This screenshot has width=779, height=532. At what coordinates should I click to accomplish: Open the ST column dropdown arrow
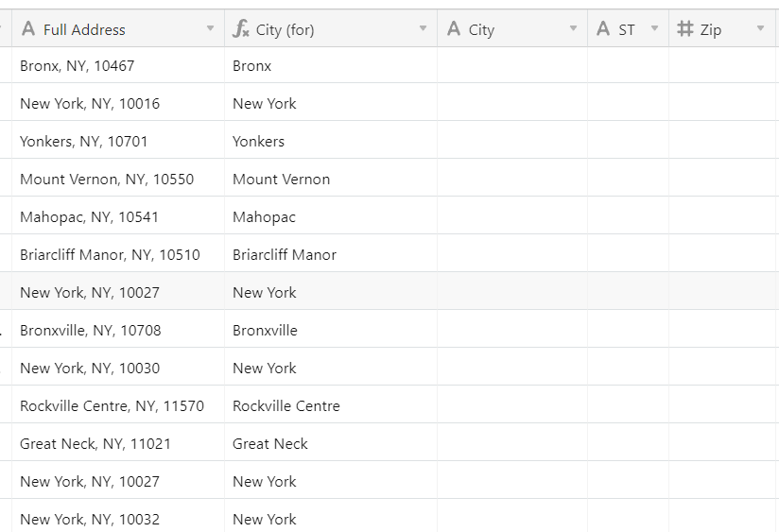point(655,28)
